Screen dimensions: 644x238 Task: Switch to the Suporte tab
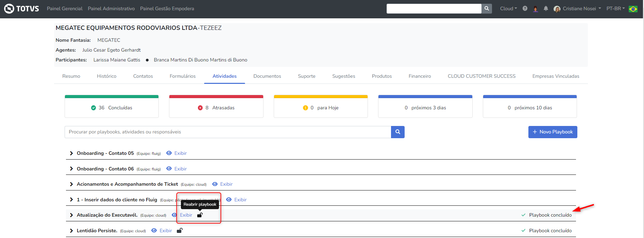[x=307, y=76]
